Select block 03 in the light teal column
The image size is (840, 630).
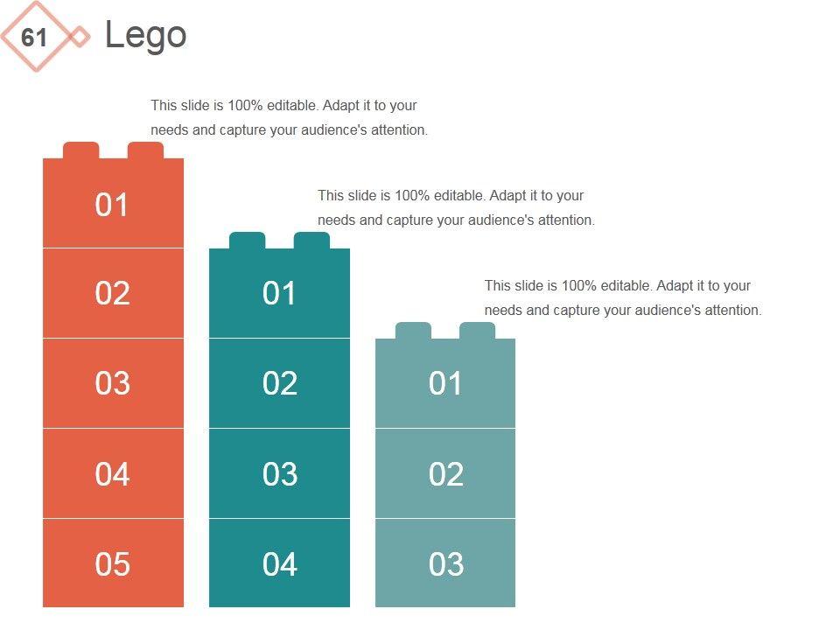[x=445, y=563]
